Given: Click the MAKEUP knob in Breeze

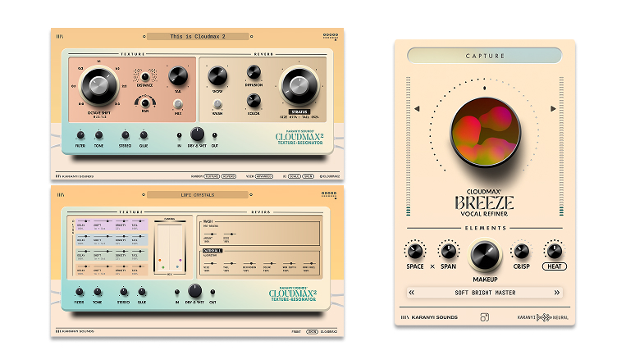Looking at the screenshot, I should tap(485, 255).
